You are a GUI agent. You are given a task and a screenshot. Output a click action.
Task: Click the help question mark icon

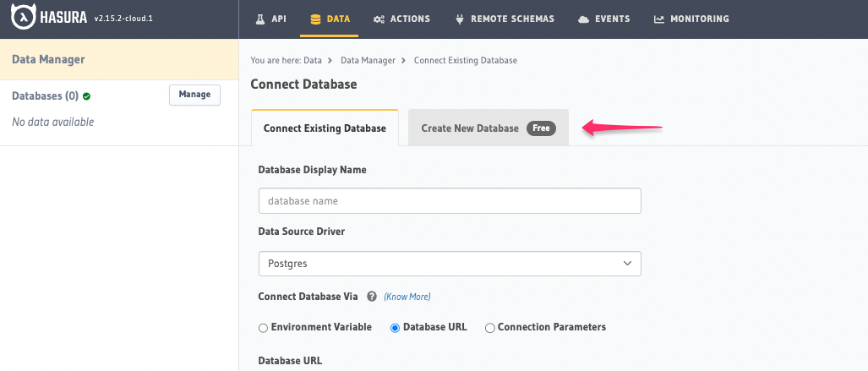(371, 297)
